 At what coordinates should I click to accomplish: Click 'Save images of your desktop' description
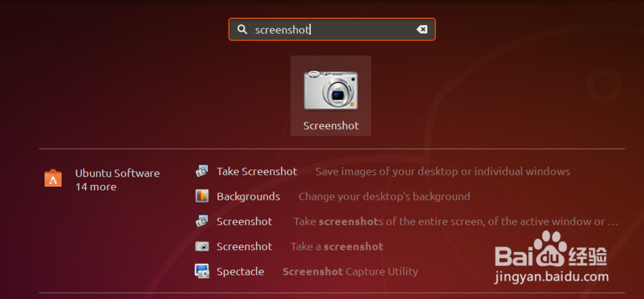pyautogui.click(x=443, y=171)
